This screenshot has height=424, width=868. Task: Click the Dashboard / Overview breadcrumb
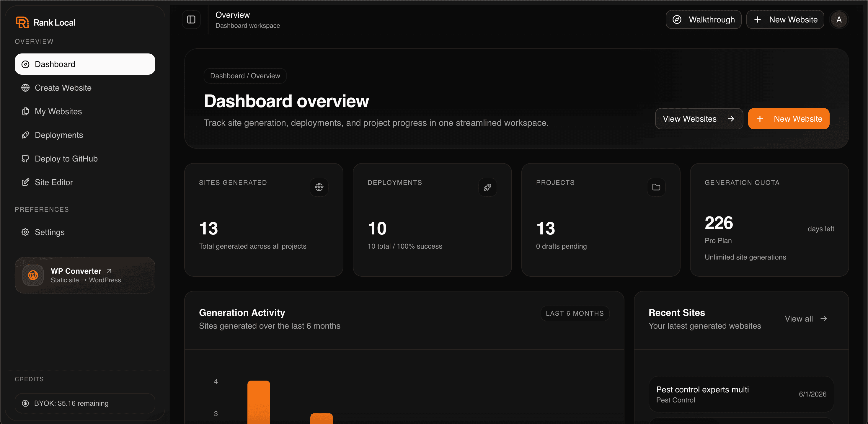(245, 76)
